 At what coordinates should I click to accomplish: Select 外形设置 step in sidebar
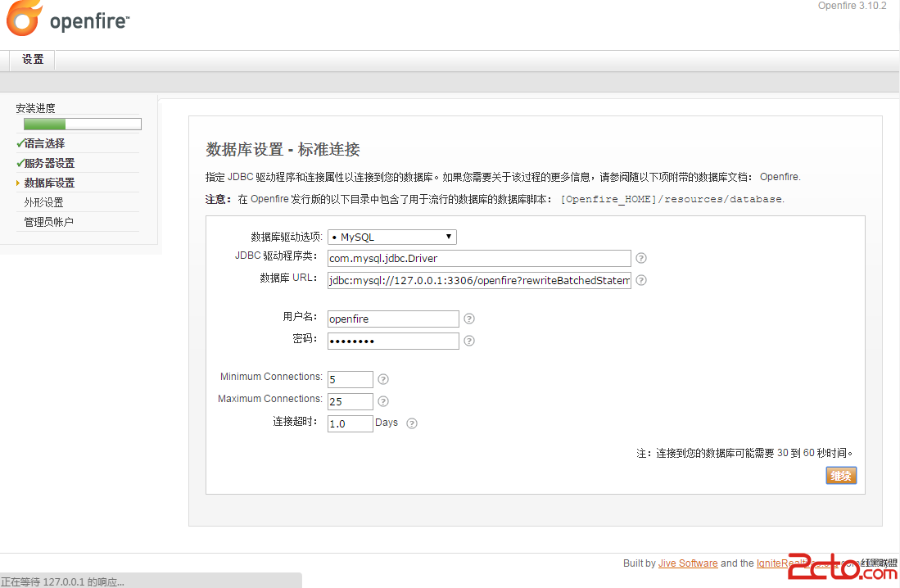click(x=43, y=202)
